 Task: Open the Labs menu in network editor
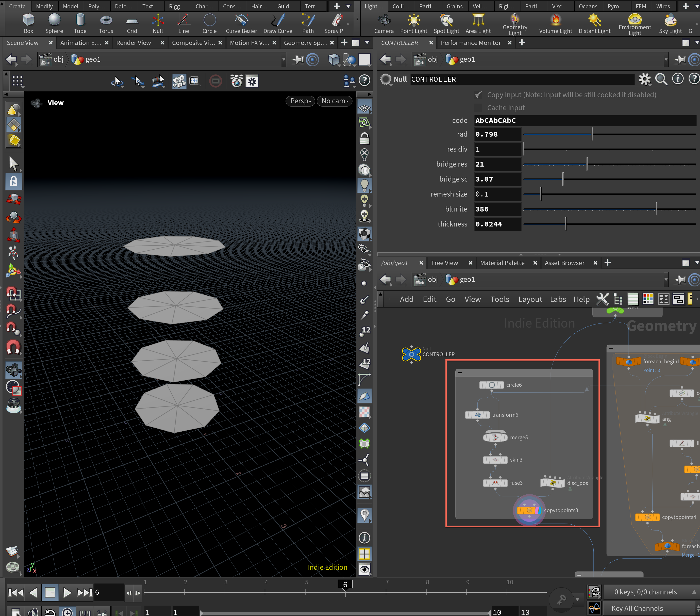558,299
